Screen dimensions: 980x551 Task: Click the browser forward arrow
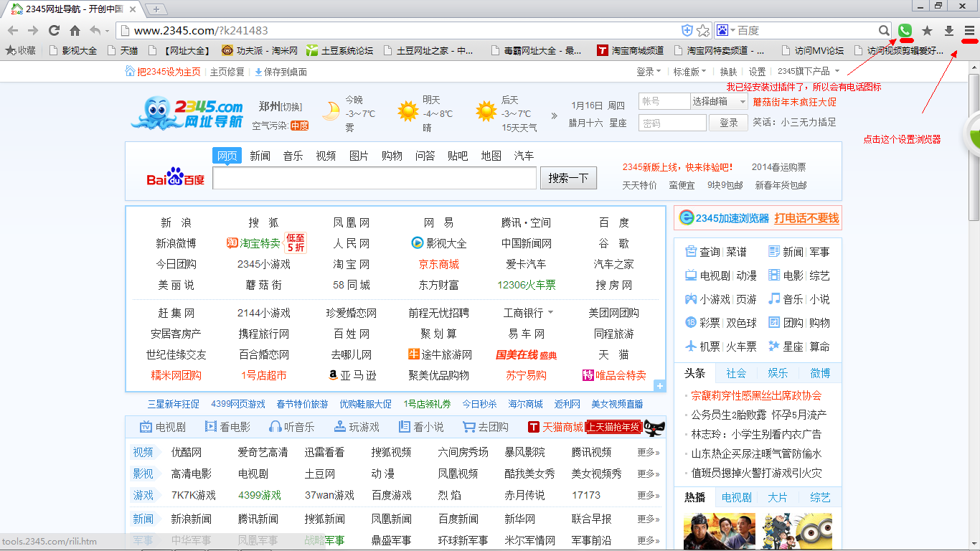[33, 30]
